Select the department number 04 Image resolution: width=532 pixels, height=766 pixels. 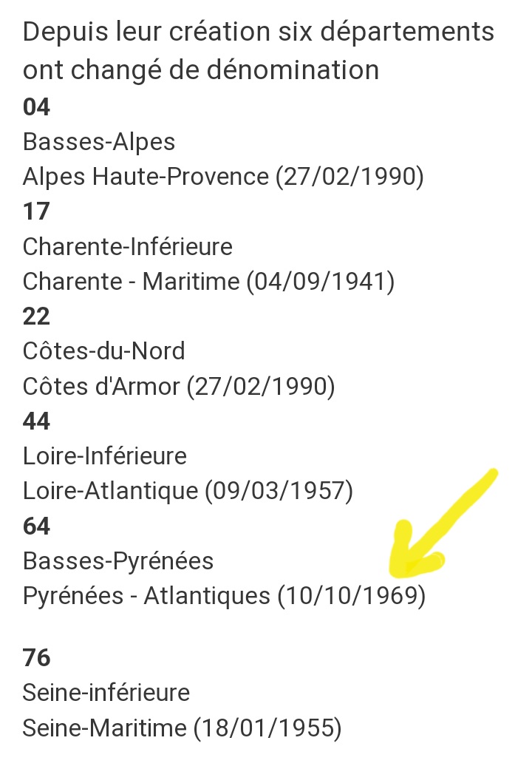coord(37,107)
